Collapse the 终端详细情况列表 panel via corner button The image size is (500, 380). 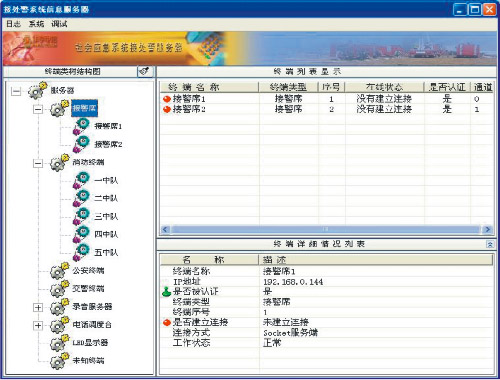click(x=490, y=244)
